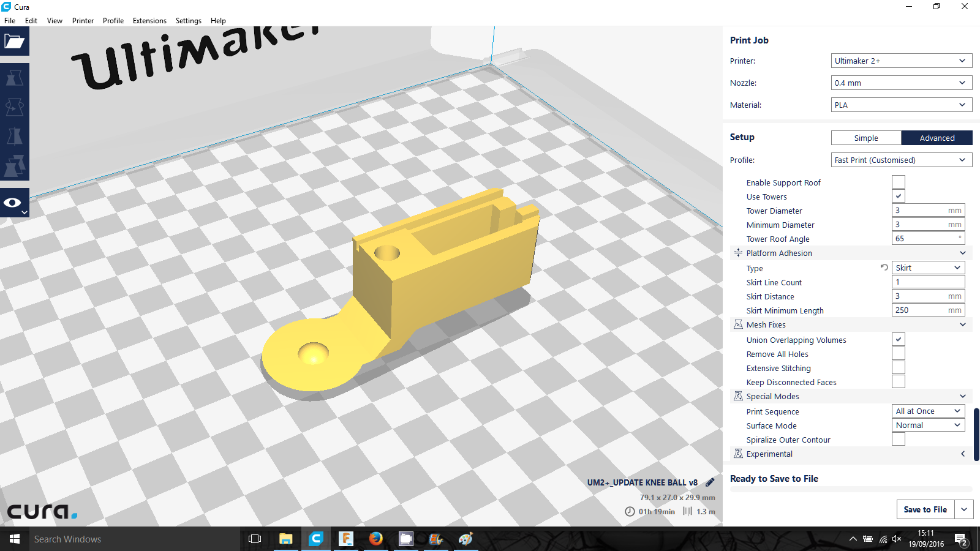Click the Save to File button
Viewport: 980px width, 551px height.
(x=925, y=509)
